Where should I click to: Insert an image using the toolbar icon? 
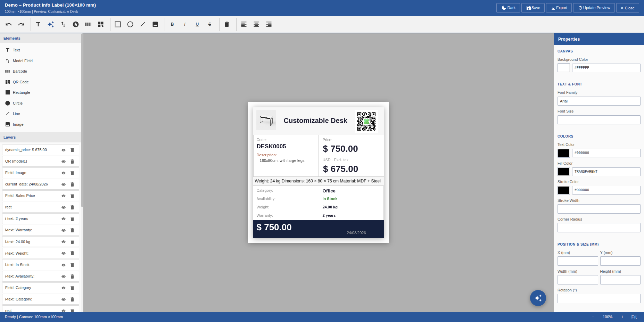[155, 24]
